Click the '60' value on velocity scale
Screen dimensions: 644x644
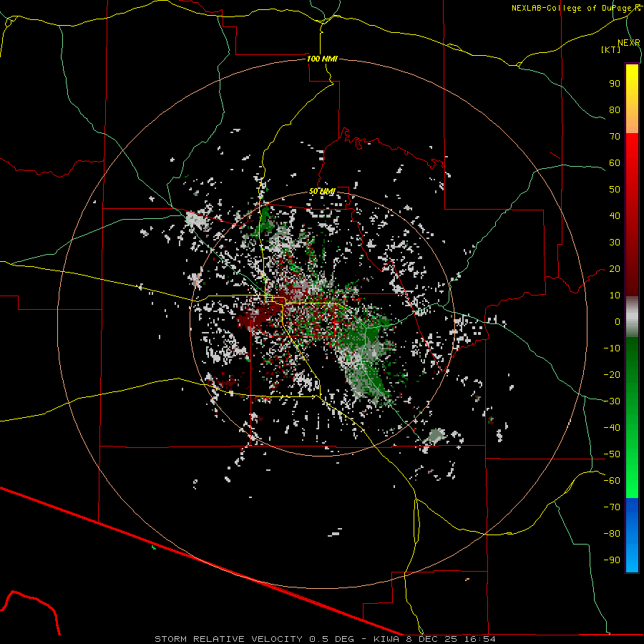pos(615,162)
